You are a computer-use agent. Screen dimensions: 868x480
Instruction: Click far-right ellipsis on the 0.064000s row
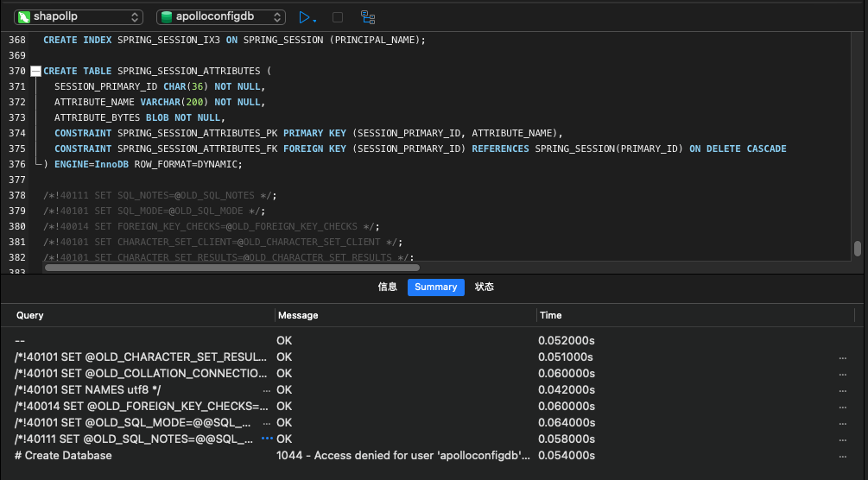(x=843, y=424)
